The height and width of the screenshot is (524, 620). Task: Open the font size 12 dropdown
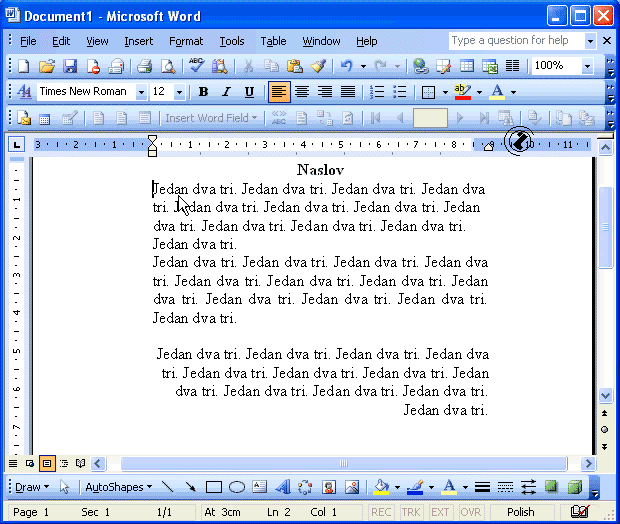(179, 92)
